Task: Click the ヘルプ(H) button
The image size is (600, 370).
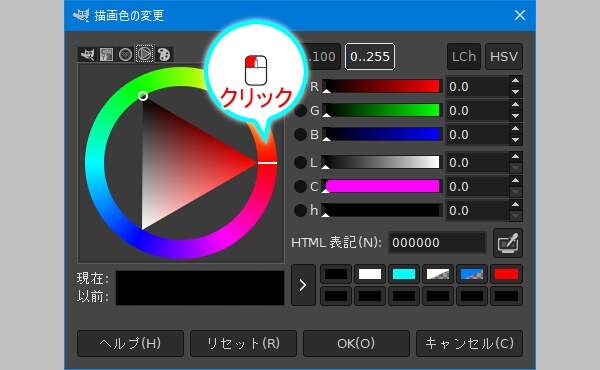Action: (x=130, y=344)
